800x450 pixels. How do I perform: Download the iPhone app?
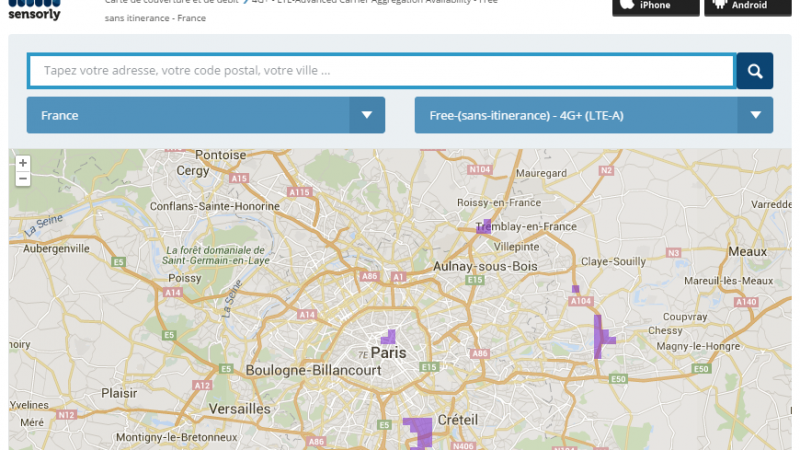[656, 6]
